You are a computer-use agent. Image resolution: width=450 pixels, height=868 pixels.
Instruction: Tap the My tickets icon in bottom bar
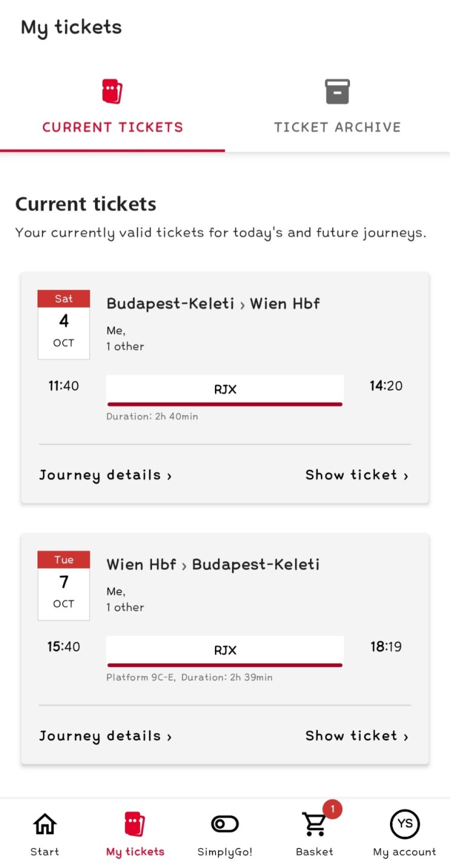click(135, 824)
